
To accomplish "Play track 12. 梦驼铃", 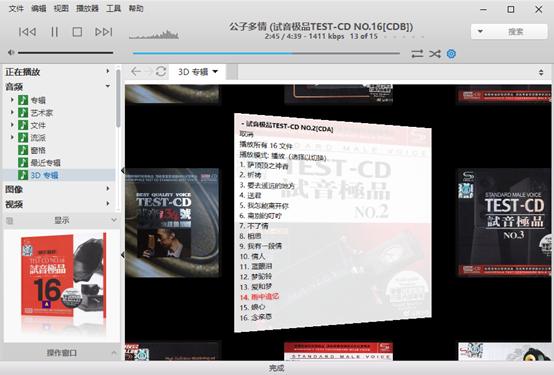I will (256, 276).
